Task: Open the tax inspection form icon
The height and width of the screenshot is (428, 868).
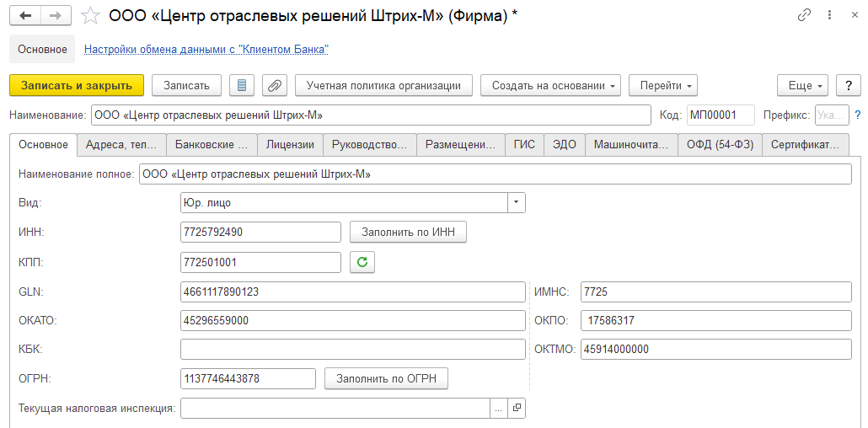Action: tap(517, 408)
